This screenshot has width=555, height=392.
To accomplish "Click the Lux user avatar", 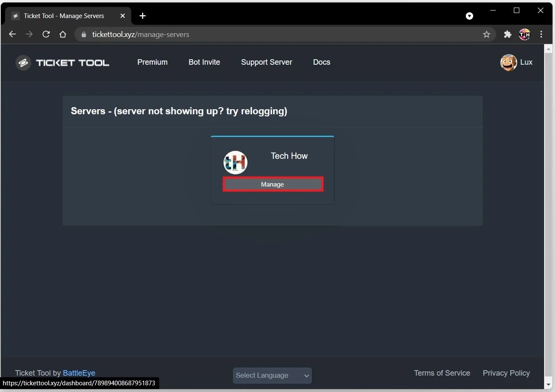I will click(x=508, y=63).
